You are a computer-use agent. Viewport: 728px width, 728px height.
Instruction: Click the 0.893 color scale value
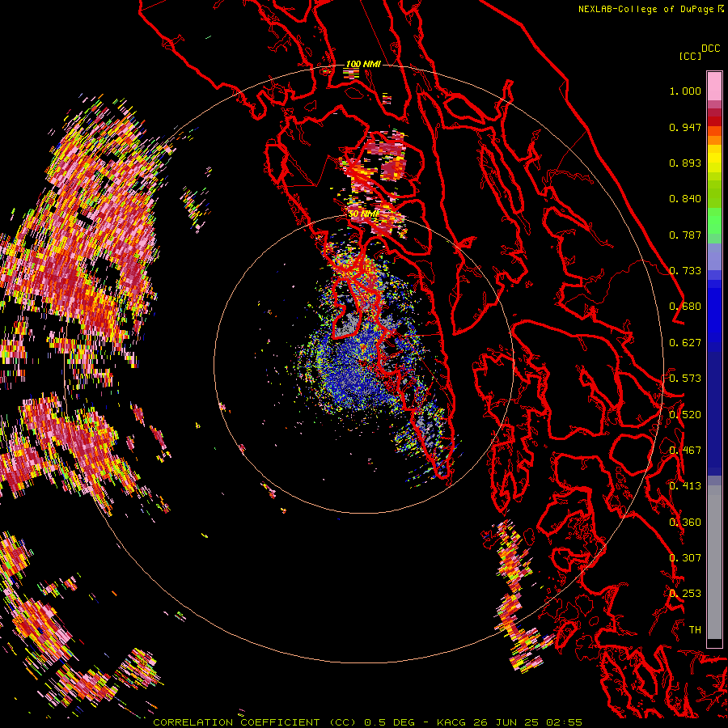click(x=685, y=163)
